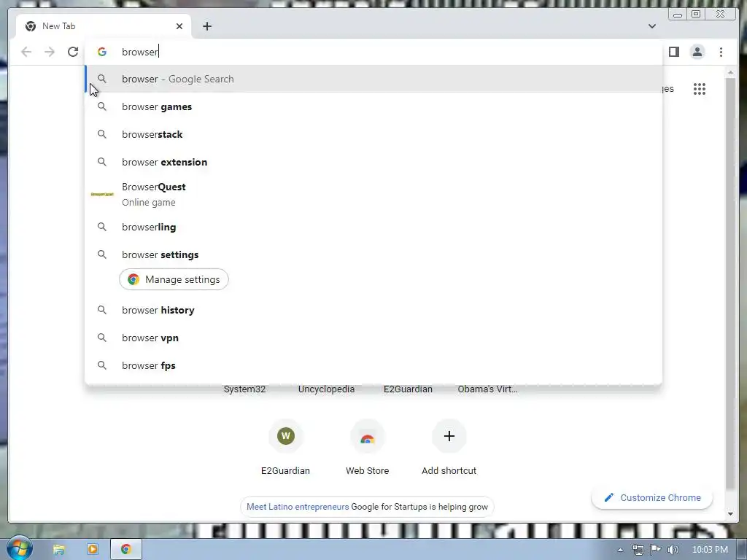This screenshot has height=560, width=747.
Task: Open a new tab with plus icon
Action: pyautogui.click(x=206, y=26)
